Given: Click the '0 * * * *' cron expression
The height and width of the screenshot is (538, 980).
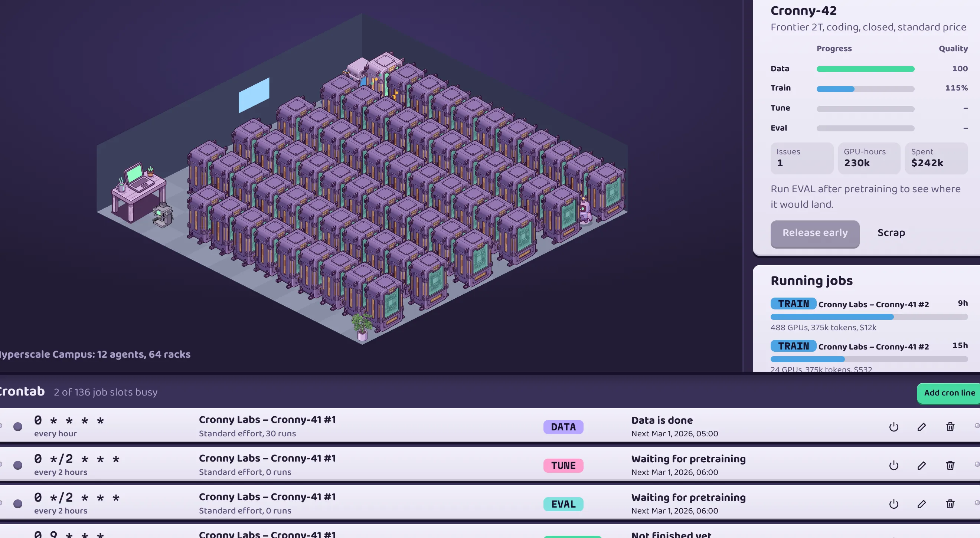Looking at the screenshot, I should click(x=69, y=420).
